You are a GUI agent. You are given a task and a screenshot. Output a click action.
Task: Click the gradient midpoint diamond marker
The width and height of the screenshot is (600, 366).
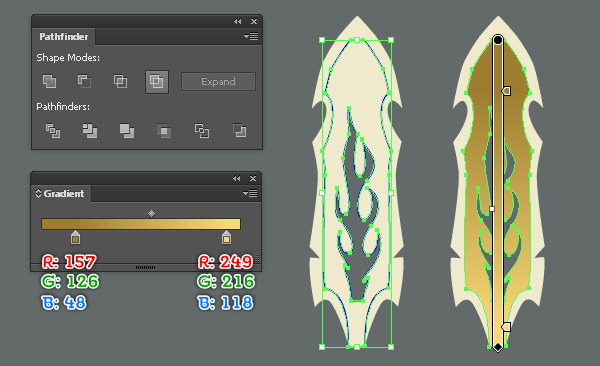[x=152, y=213]
